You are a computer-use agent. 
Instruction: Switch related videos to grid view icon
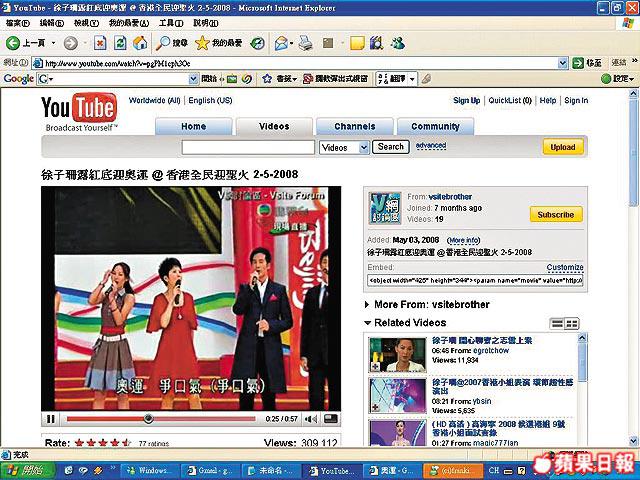click(x=571, y=324)
